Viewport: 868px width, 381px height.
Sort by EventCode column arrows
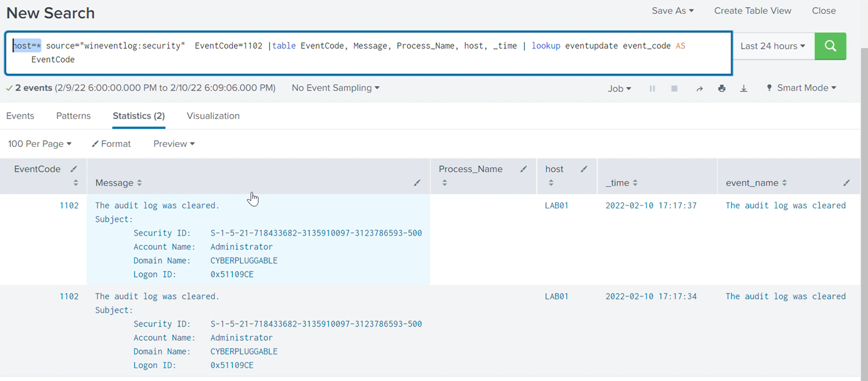tap(76, 183)
